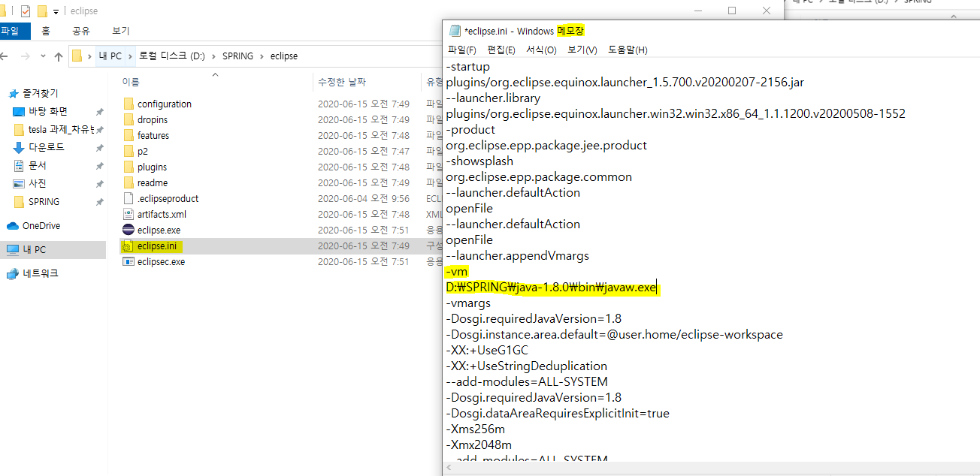Select the features folder icon
This screenshot has width=980, height=476.
click(x=128, y=135)
